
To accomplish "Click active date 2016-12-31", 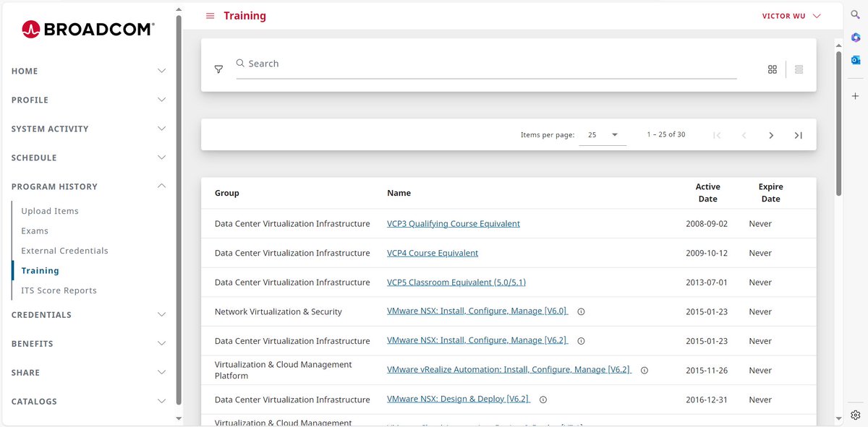I will [707, 400].
